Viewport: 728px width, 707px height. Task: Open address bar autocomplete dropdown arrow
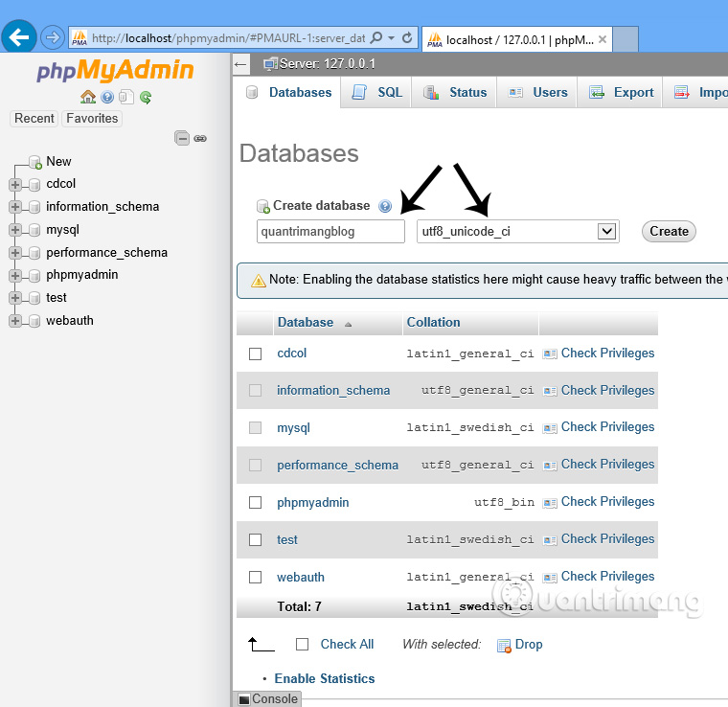392,37
